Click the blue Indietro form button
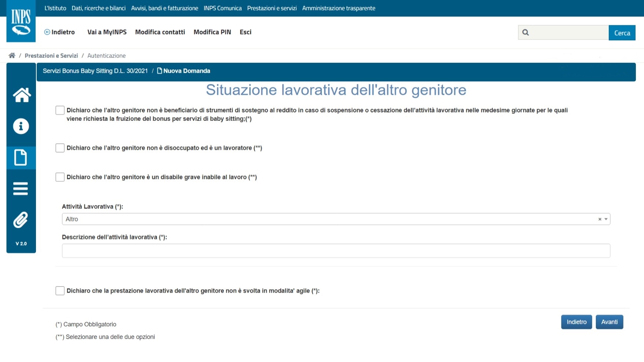 (576, 322)
